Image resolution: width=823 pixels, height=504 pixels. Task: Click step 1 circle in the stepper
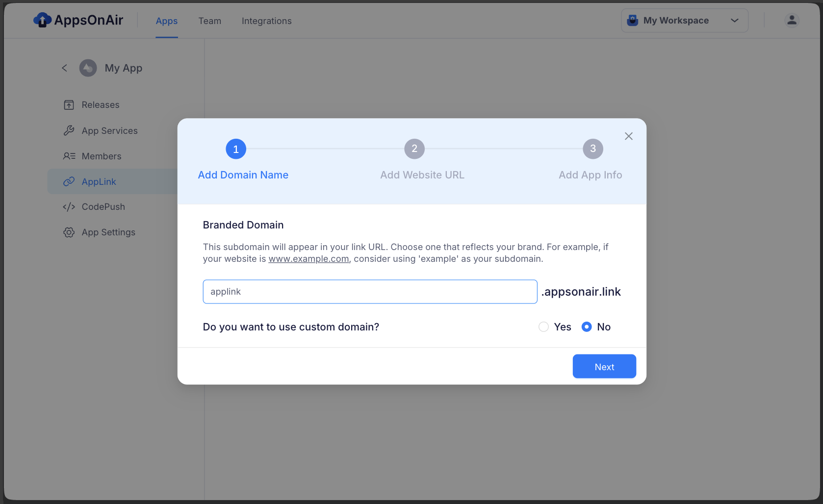[x=236, y=149]
